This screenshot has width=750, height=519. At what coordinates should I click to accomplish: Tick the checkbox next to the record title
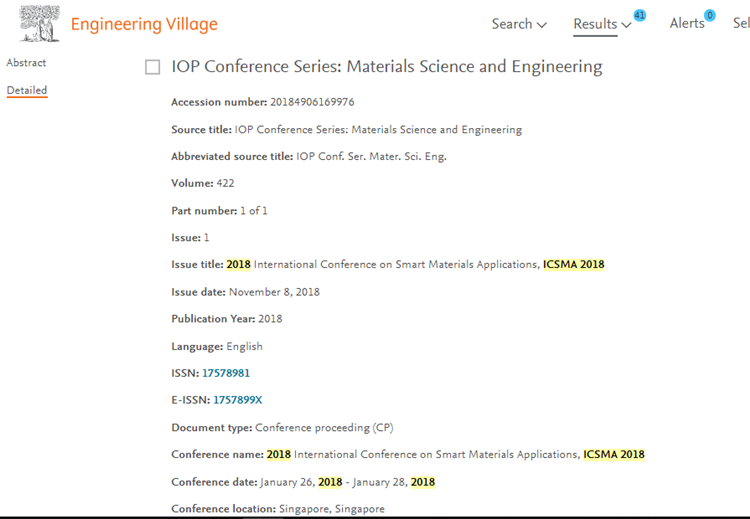point(153,67)
